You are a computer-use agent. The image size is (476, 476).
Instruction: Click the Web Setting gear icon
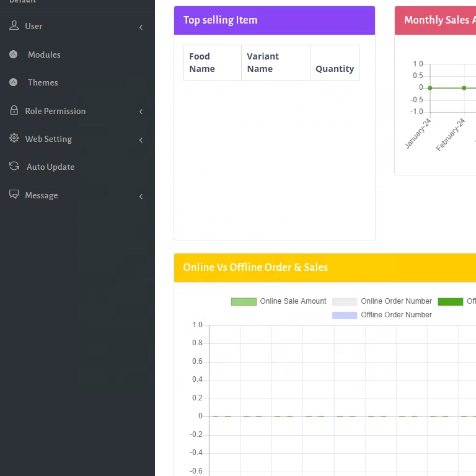point(14,139)
